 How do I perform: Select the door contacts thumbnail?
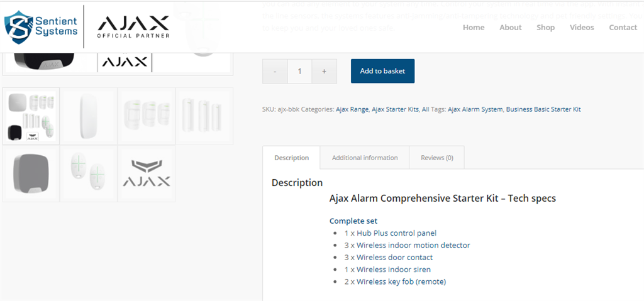click(204, 116)
